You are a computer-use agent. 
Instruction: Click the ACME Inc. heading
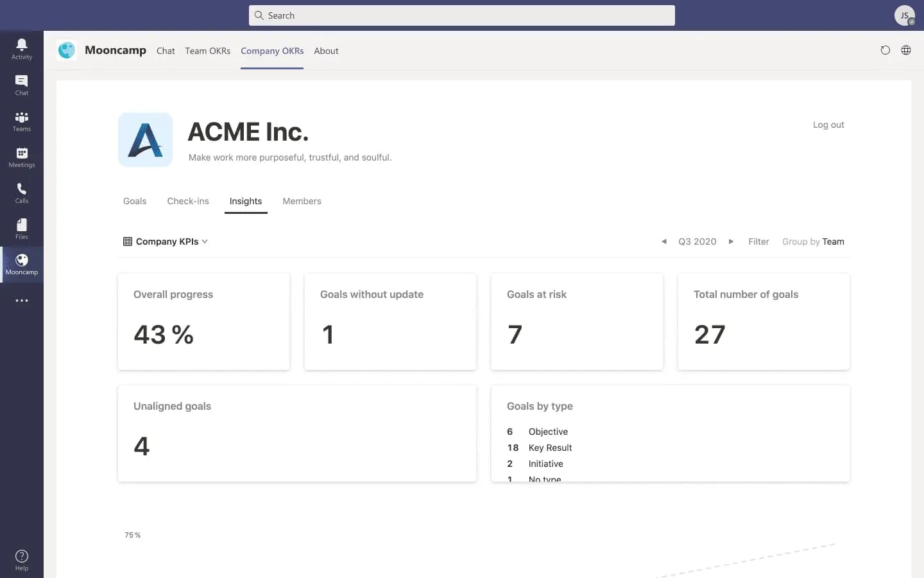pos(248,132)
